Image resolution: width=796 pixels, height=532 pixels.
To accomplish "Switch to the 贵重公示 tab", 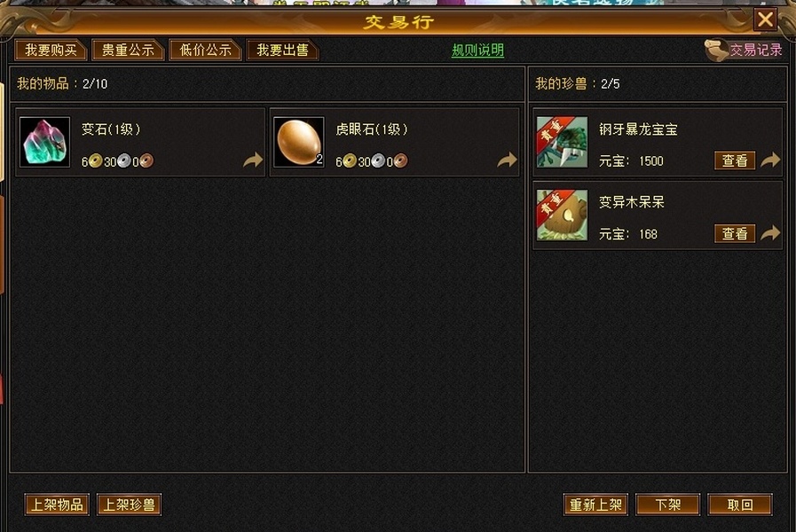I will pos(128,50).
